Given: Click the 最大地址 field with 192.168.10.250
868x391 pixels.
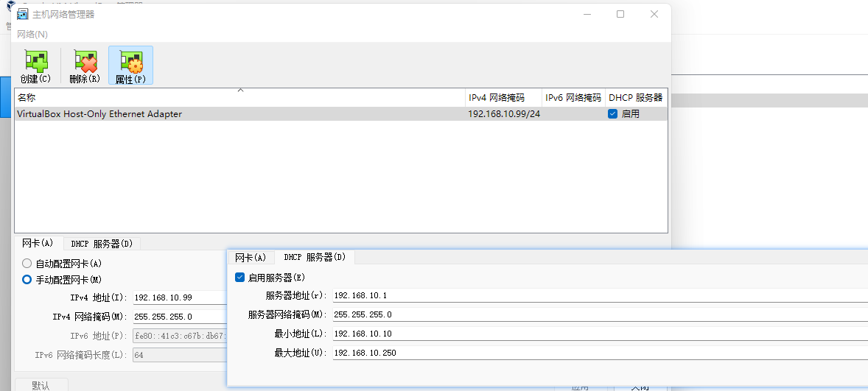Looking at the screenshot, I should (x=600, y=353).
